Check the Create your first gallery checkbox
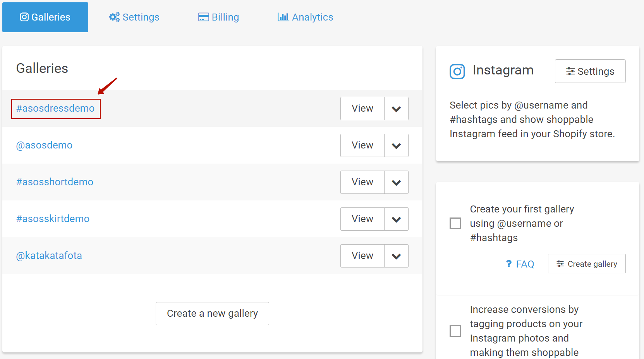The height and width of the screenshot is (359, 644). pos(455,223)
